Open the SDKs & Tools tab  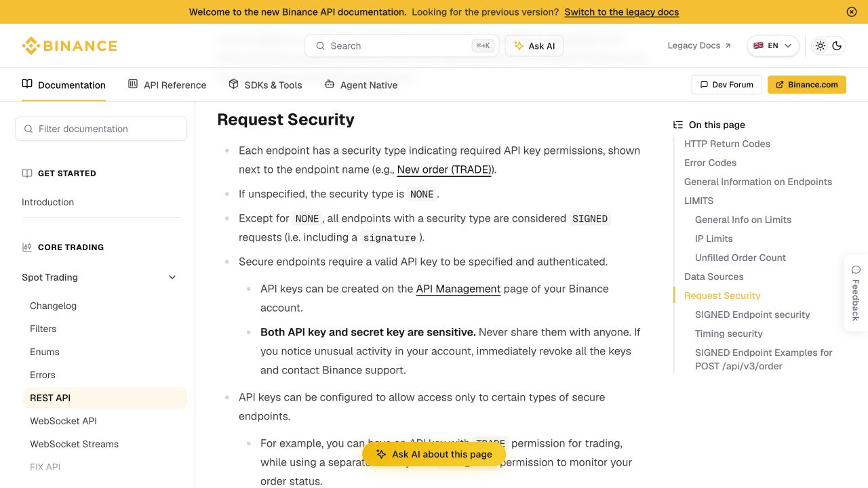(x=265, y=85)
